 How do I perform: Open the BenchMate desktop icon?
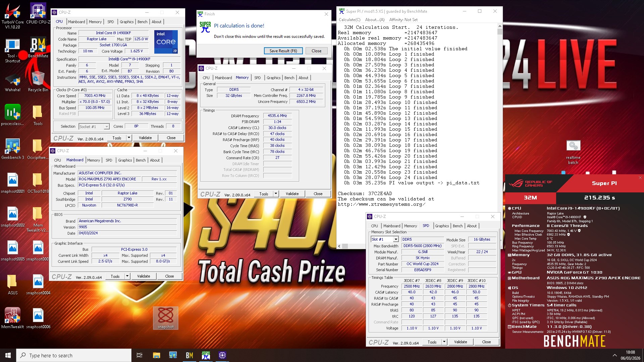pos(38,48)
